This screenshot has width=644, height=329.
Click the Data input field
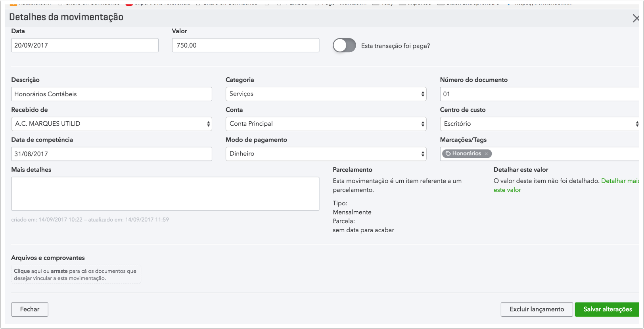click(x=85, y=46)
